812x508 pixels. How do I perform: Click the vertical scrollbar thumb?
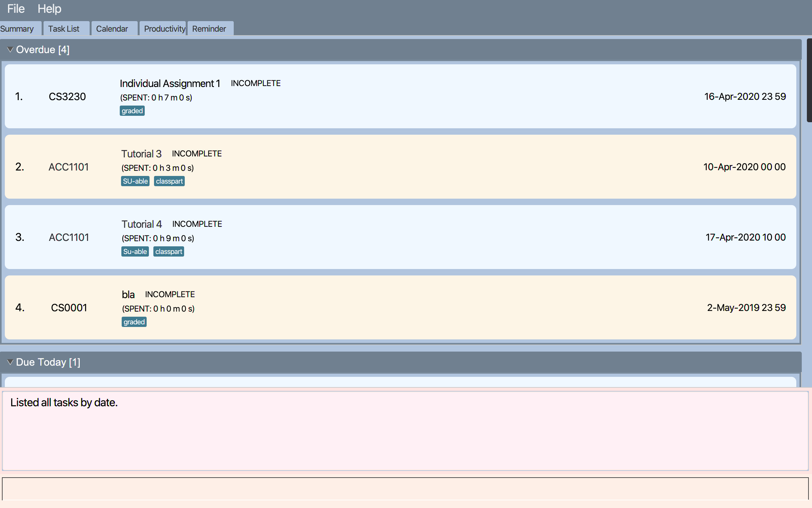(x=809, y=81)
